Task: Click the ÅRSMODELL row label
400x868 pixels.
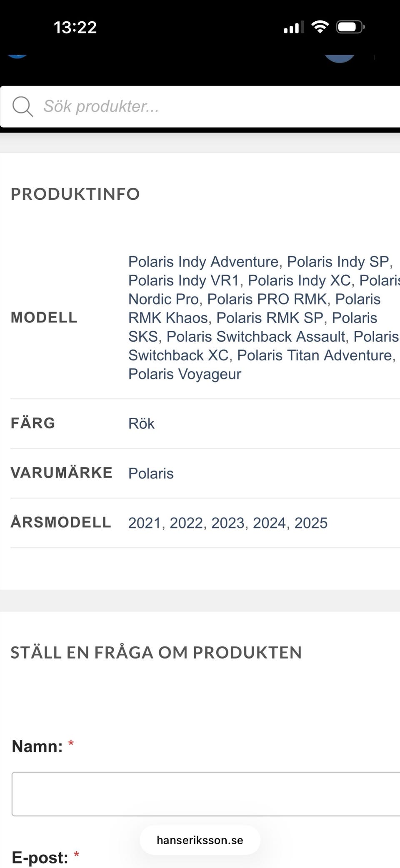Action: pos(61,522)
